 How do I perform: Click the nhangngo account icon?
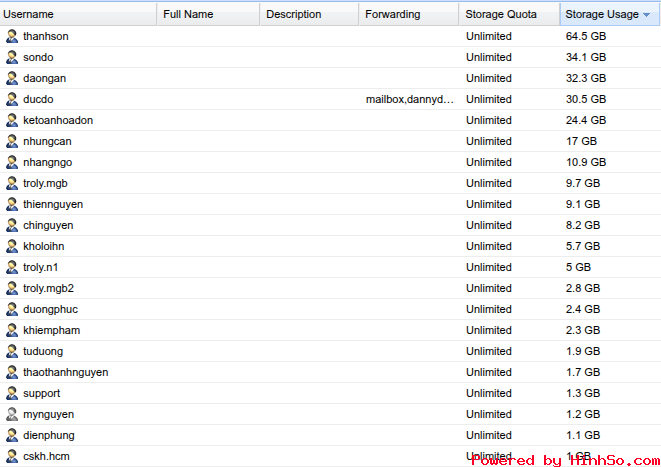(12, 162)
